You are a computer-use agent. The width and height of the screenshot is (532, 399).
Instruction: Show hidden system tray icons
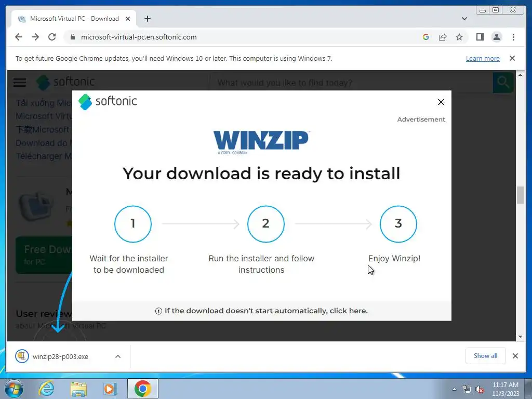454,389
